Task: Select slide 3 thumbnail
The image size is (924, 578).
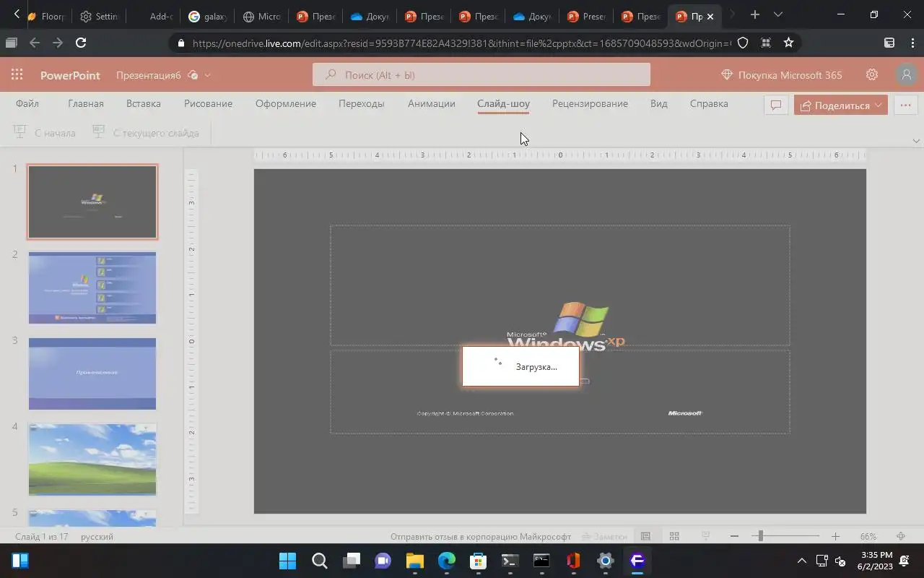Action: coord(92,374)
